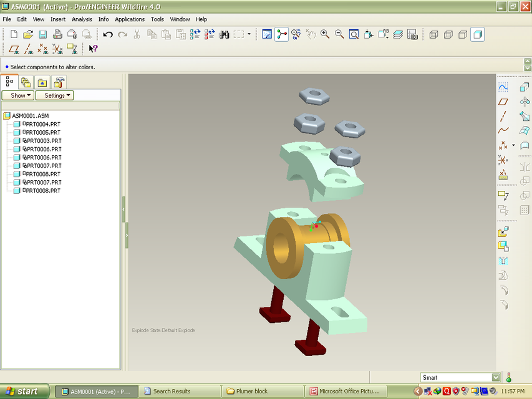Toggle no hidden display mode
This screenshot has width=532, height=399.
click(x=463, y=34)
